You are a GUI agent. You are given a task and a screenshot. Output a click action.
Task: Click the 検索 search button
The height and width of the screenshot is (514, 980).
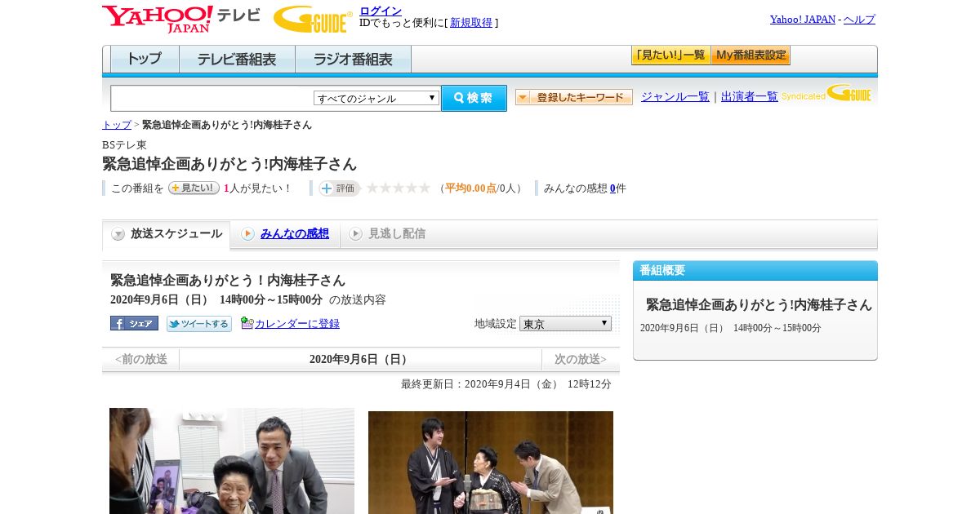(x=474, y=98)
